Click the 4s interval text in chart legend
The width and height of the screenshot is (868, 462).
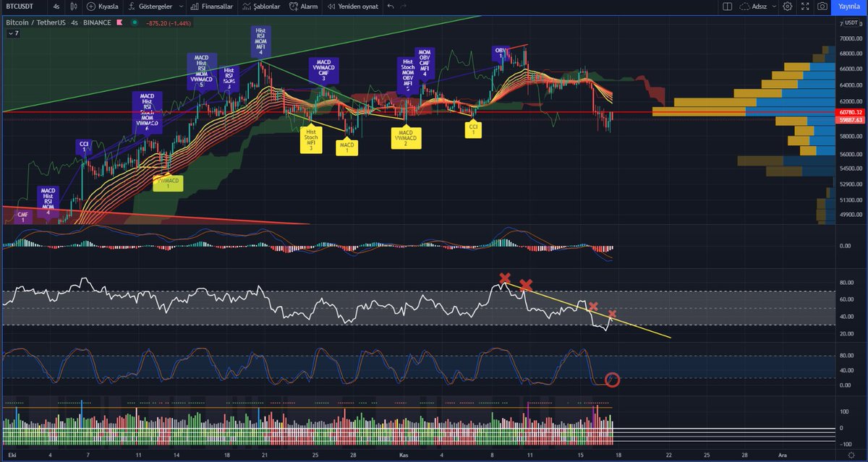pos(75,22)
